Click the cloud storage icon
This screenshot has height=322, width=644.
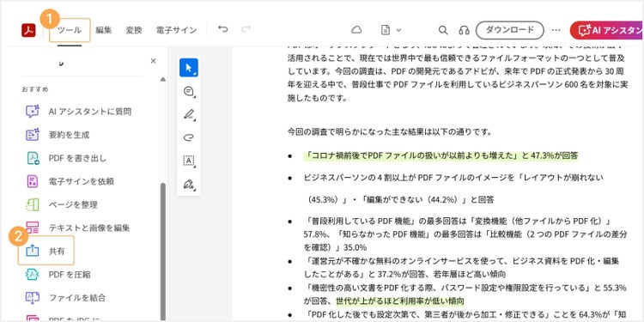(356, 30)
